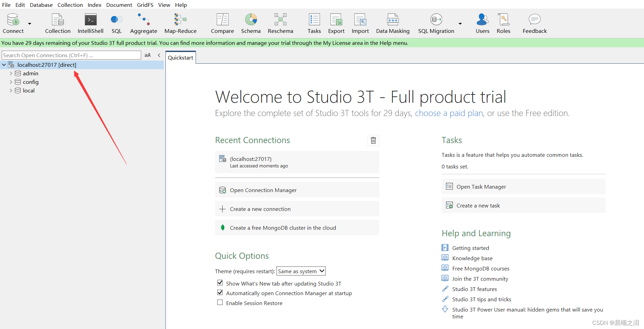Collapse the localhost:27017 connection
The height and width of the screenshot is (329, 644).
point(4,64)
